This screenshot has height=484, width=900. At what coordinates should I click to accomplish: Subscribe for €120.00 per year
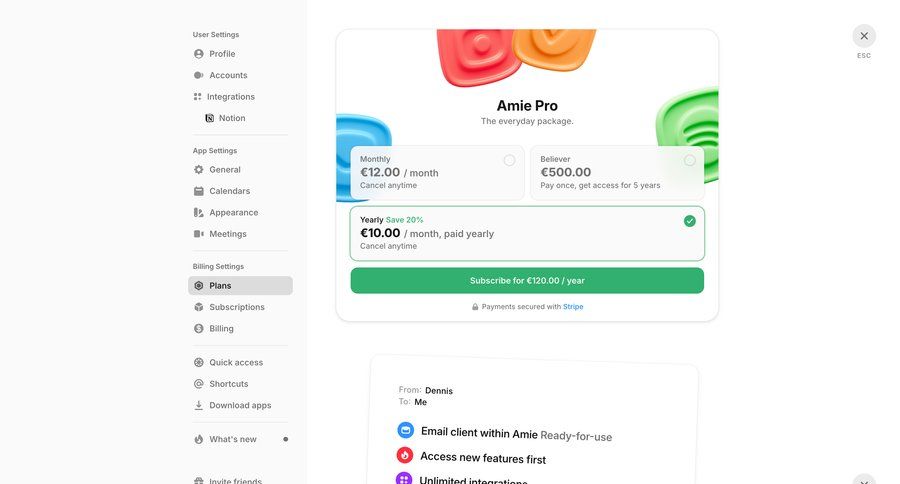point(527,281)
